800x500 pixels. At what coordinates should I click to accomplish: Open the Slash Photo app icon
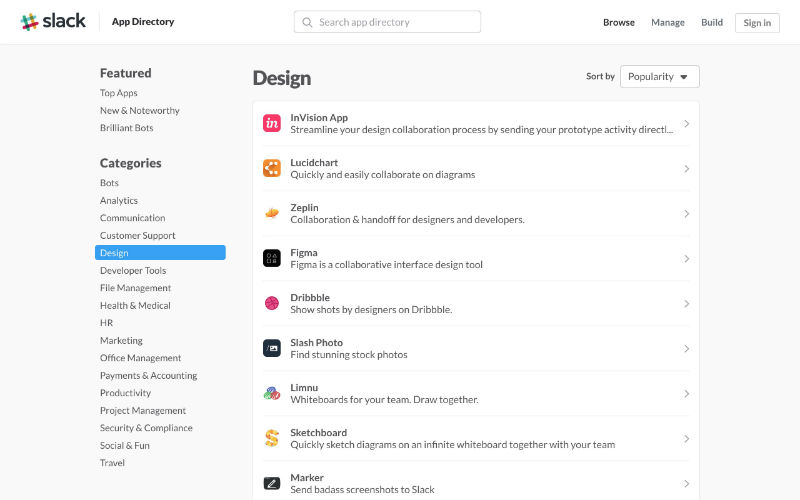tap(271, 348)
